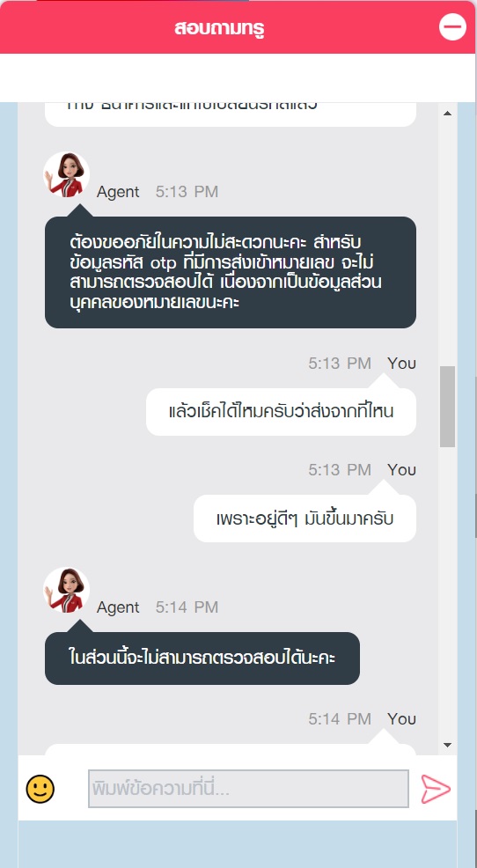Click the Agent avatar at 5:14 PM
Image resolution: width=477 pixels, height=868 pixels.
point(66,590)
